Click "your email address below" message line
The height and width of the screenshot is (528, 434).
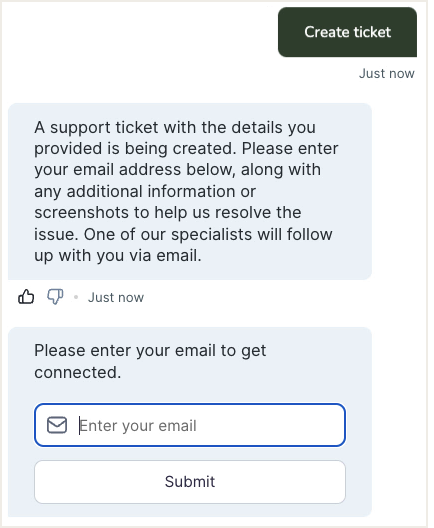point(135,170)
